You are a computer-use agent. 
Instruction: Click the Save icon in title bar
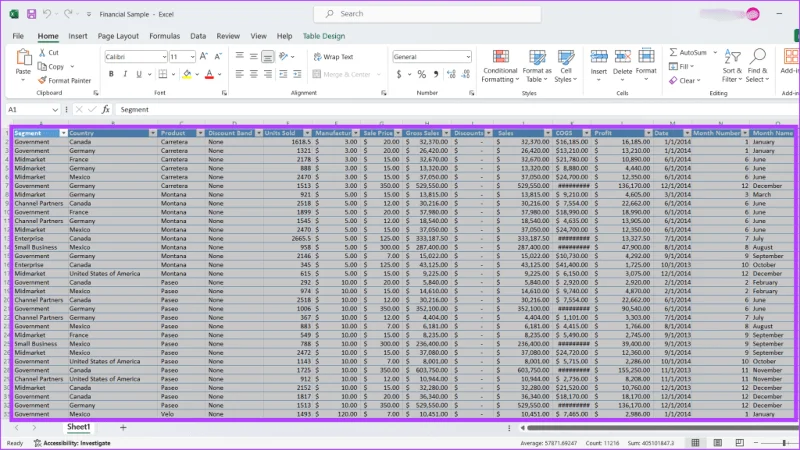pyautogui.click(x=32, y=14)
